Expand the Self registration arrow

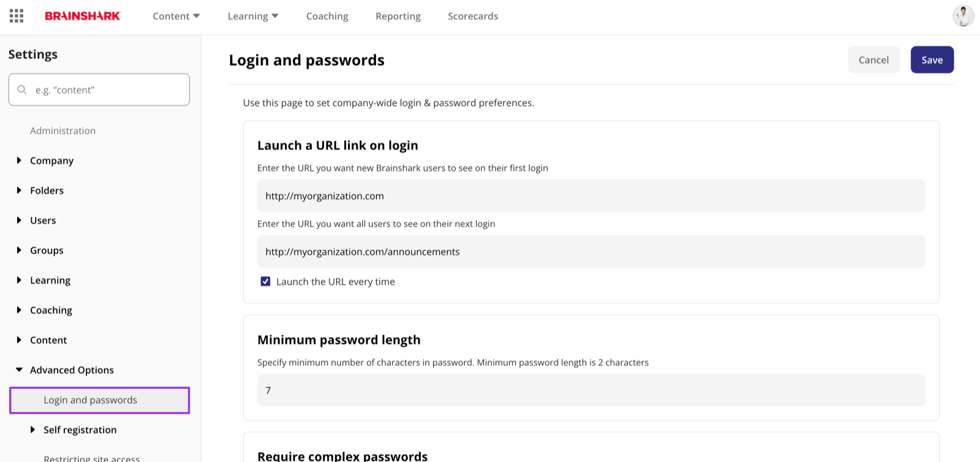[x=32, y=430]
